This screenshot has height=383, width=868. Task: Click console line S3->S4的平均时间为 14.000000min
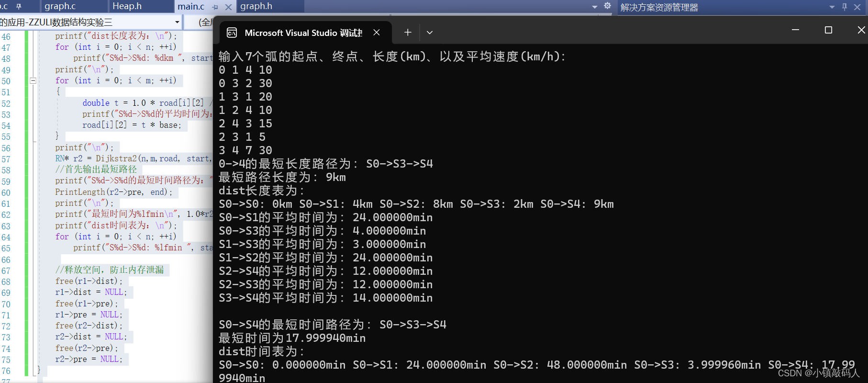(326, 298)
